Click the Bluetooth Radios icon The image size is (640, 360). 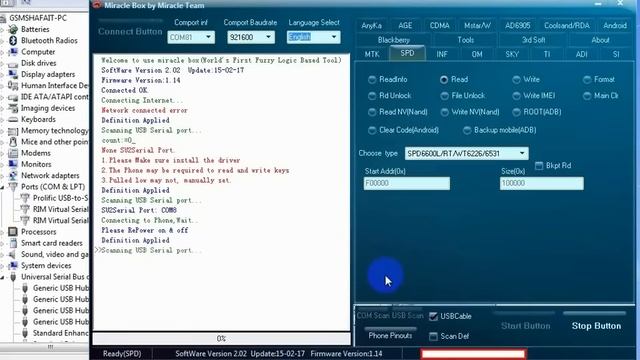click(x=13, y=40)
